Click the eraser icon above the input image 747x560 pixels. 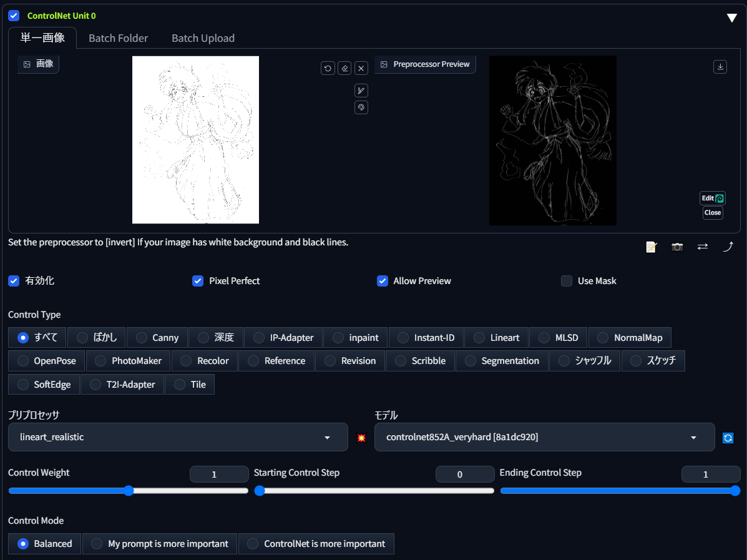click(344, 68)
